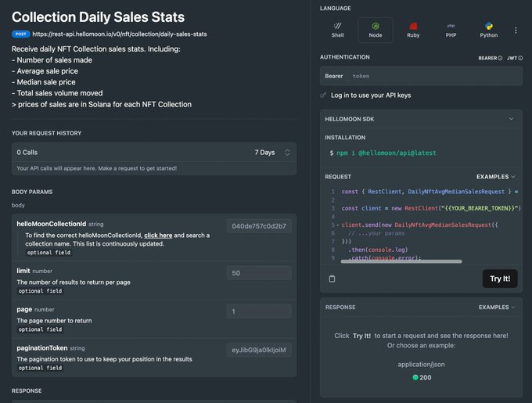The image size is (532, 403).
Task: Click the code block horizontal scrollbar
Action: click(401, 261)
